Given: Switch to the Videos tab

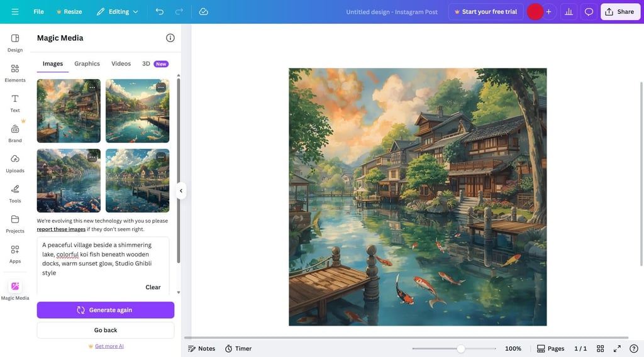Looking at the screenshot, I should pyautogui.click(x=121, y=63).
